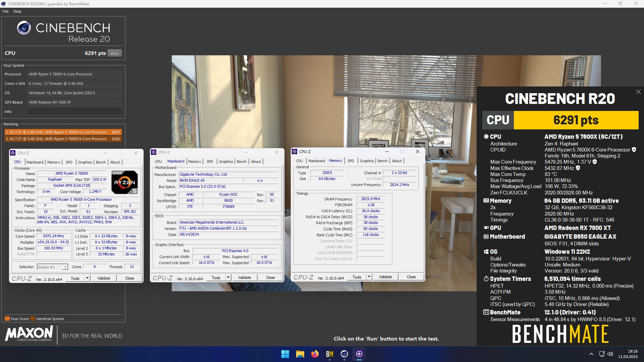The height and width of the screenshot is (362, 644).
Task: Select first ranking entry with 6291 score
Action: pyautogui.click(x=63, y=132)
